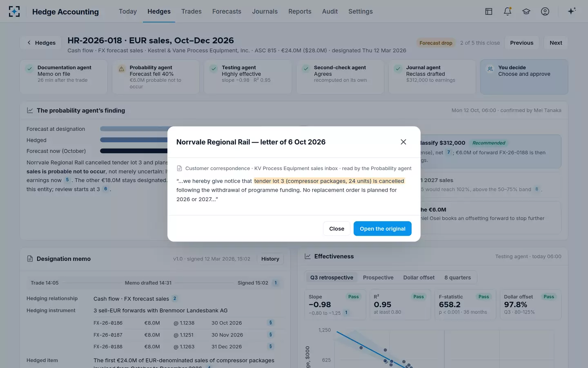Click the Designation memo document icon

pyautogui.click(x=30, y=259)
